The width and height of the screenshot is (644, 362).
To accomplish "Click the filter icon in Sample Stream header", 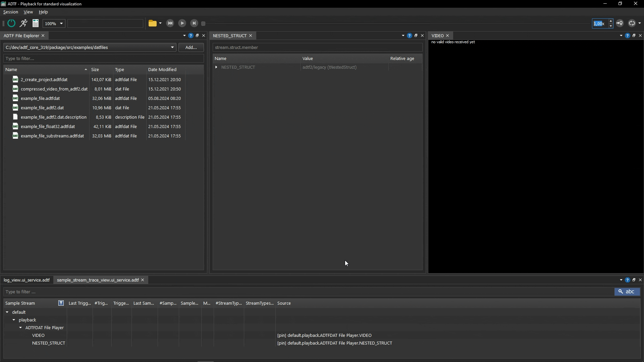I will (61, 303).
